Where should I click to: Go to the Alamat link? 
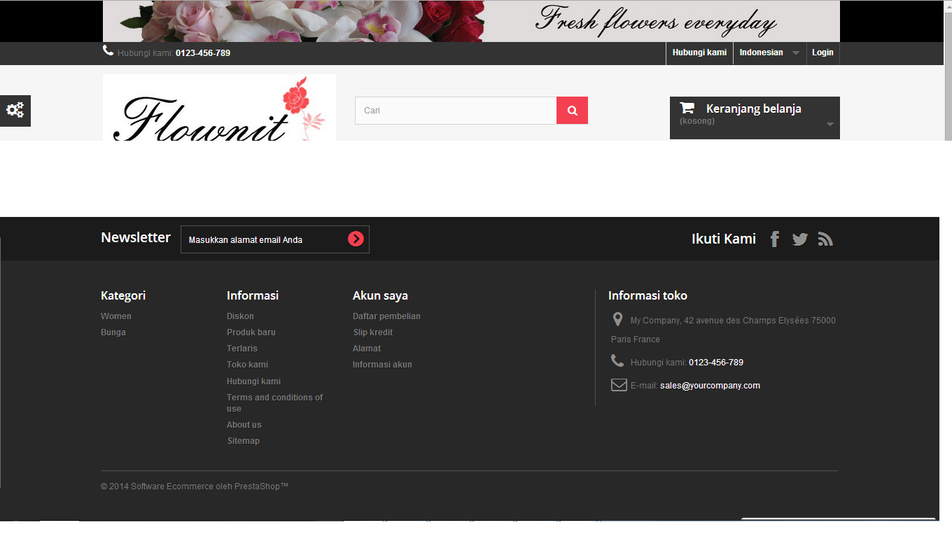(367, 349)
